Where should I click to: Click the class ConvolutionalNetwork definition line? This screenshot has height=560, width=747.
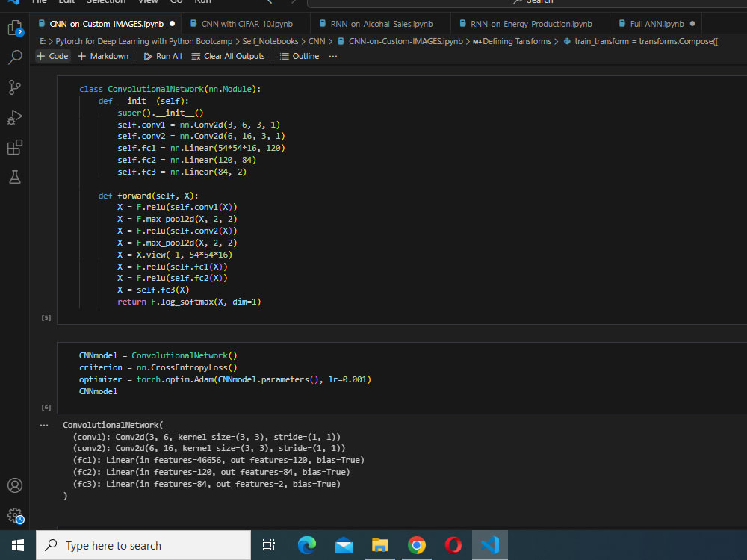(x=170, y=89)
